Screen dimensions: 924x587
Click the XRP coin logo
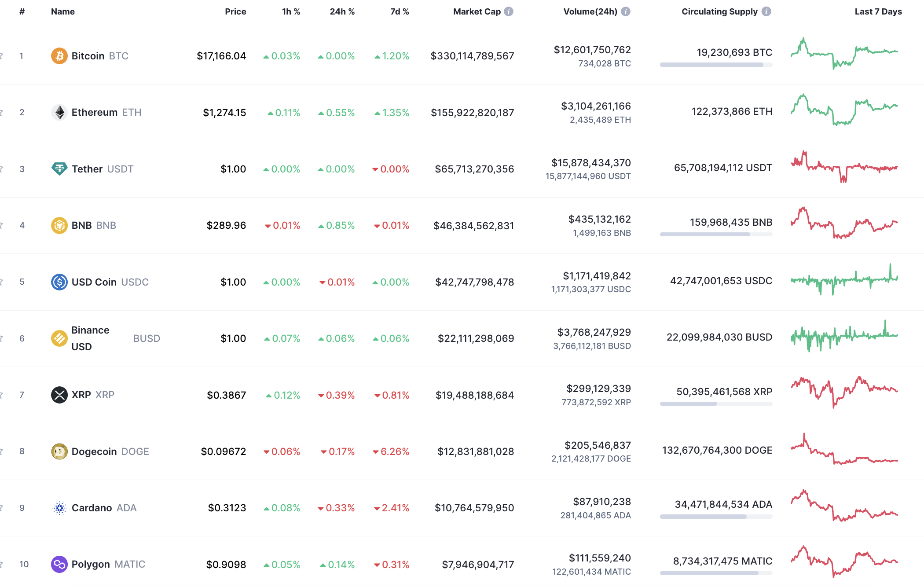click(60, 395)
